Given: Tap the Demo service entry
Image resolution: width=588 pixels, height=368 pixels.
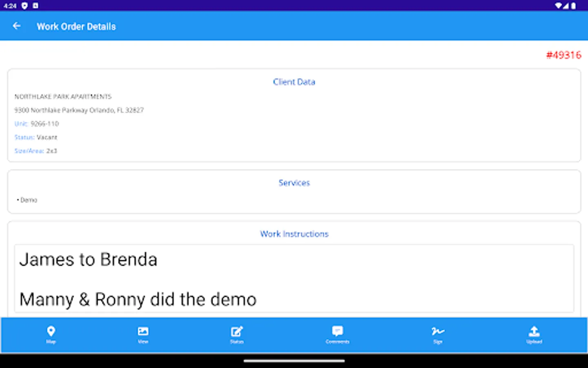Looking at the screenshot, I should (x=27, y=200).
